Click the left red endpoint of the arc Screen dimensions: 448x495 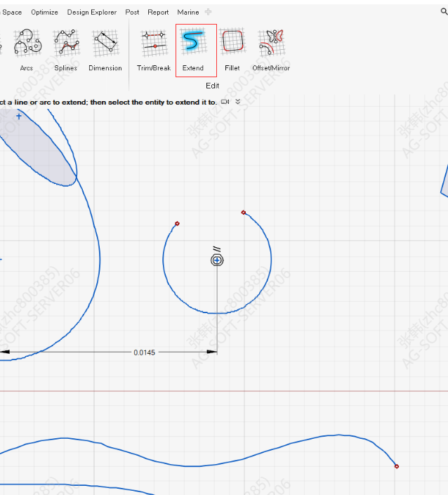coord(177,223)
